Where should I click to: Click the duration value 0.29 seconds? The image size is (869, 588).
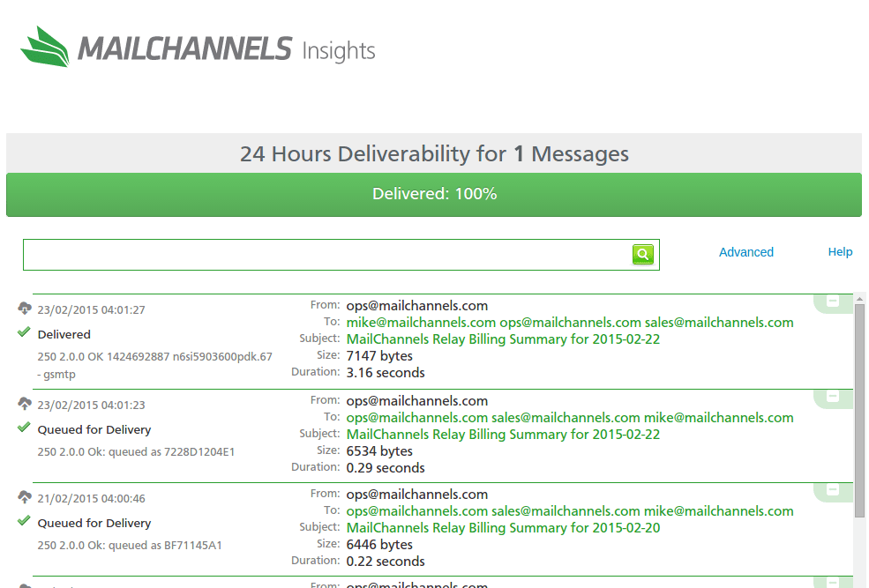click(386, 468)
